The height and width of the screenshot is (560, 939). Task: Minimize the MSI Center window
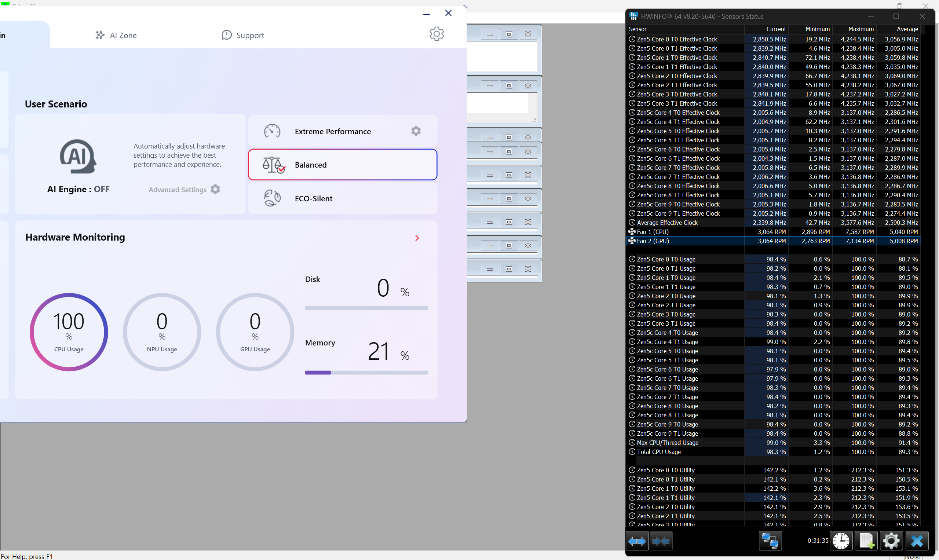pyautogui.click(x=427, y=14)
